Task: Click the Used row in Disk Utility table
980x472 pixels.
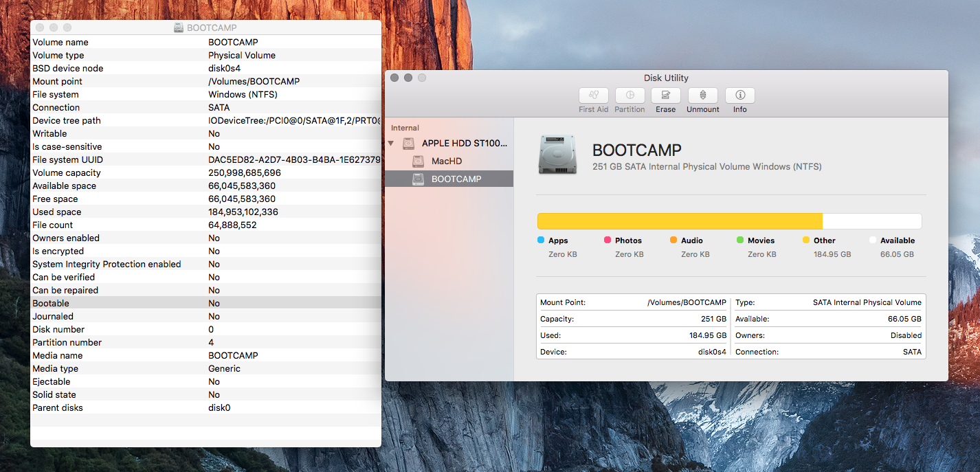Action: coord(634,335)
